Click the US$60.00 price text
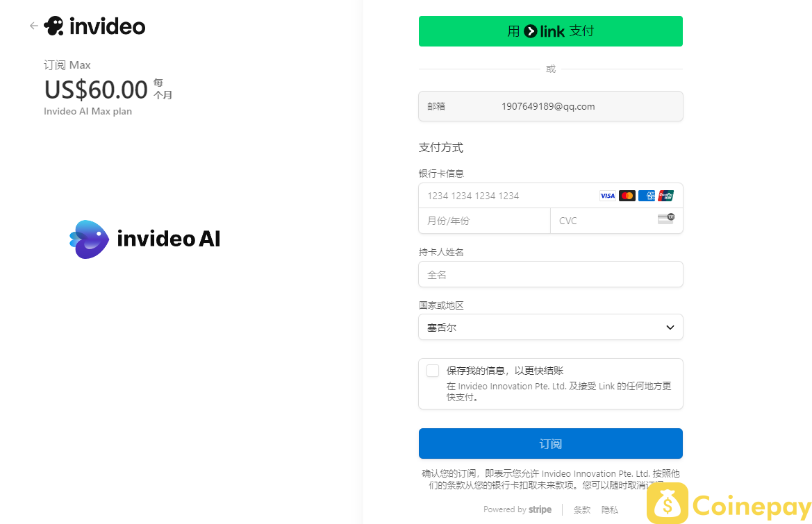Screen dimensions: 812x524 click(x=96, y=90)
